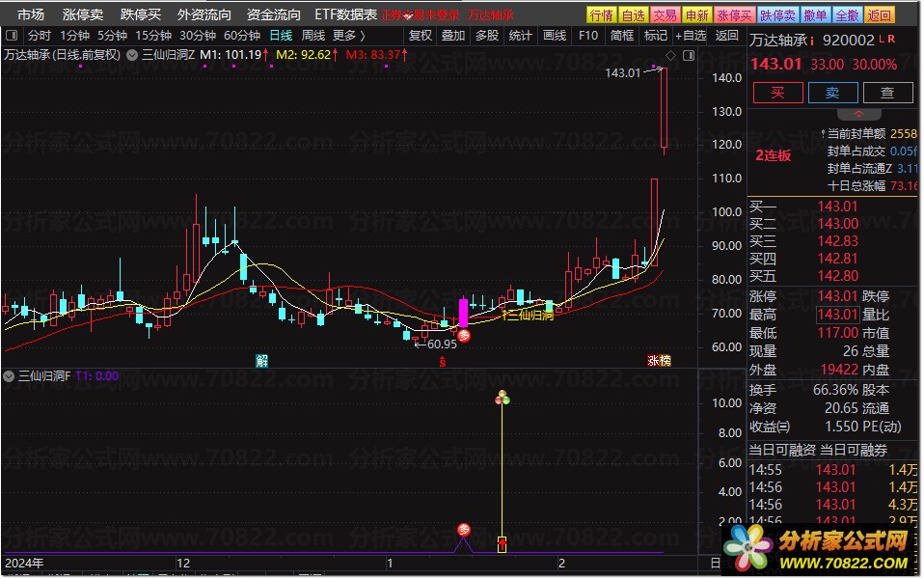Click the 当日可融资 label

coord(782,451)
